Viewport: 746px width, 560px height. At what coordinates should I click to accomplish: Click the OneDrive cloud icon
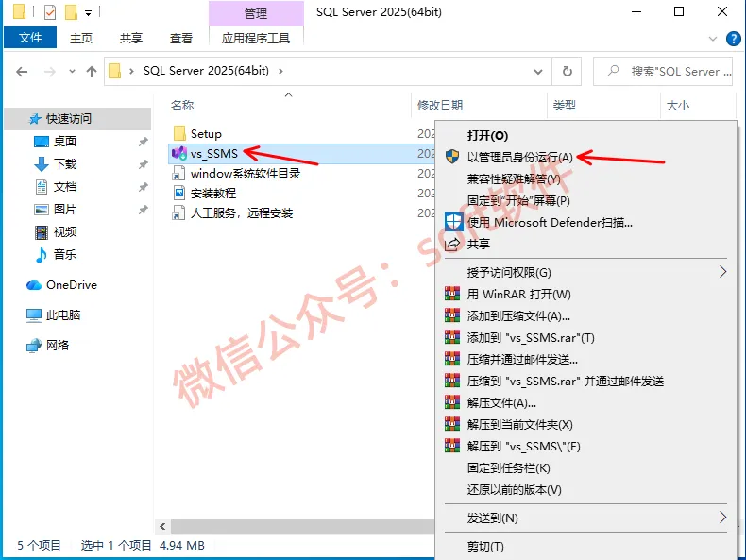pos(34,285)
